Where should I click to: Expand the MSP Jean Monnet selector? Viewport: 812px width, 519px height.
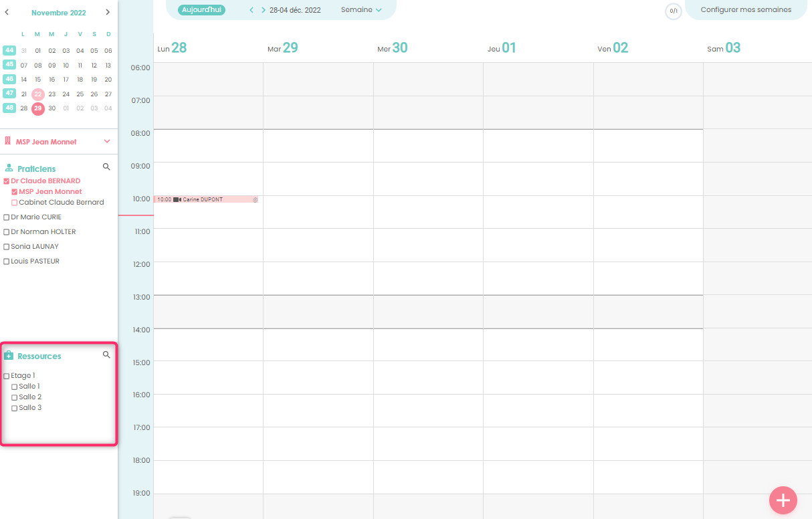point(107,142)
